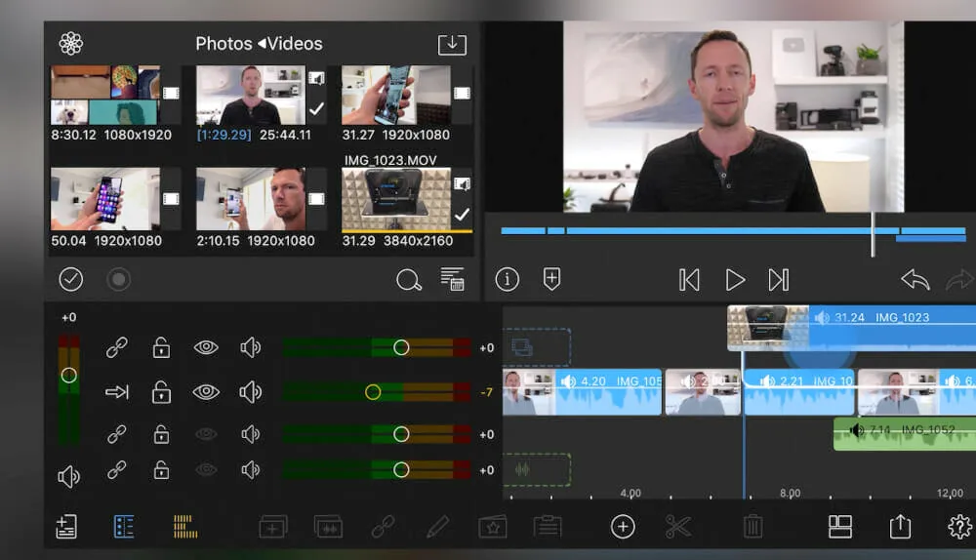Select the IMG_1023.MOV thumbnail
Image resolution: width=976 pixels, height=560 pixels.
tap(396, 199)
